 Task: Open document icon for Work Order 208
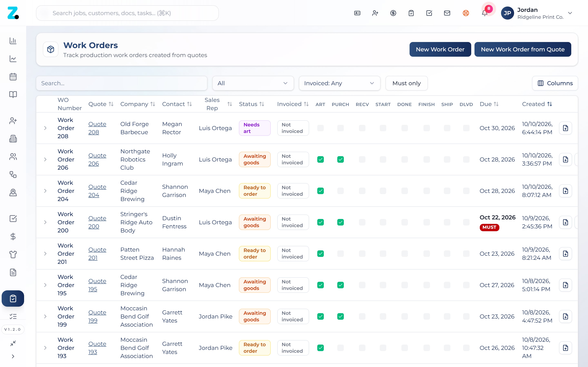[565, 128]
